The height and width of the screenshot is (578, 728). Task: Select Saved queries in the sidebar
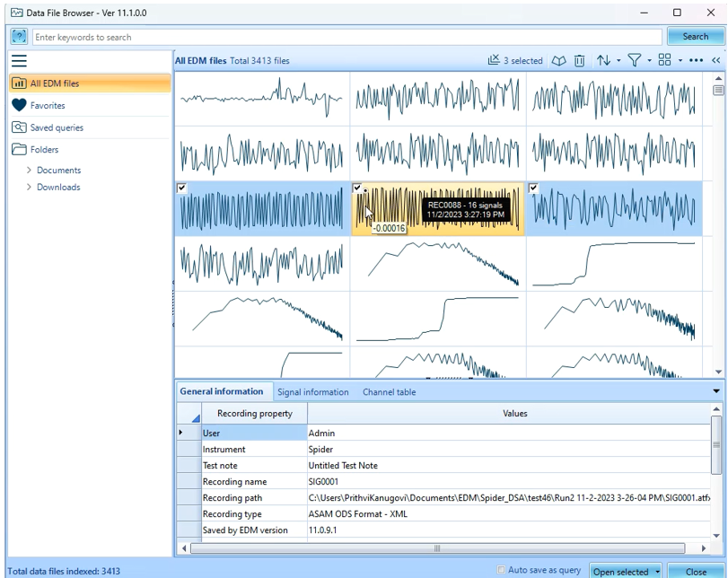tap(58, 128)
